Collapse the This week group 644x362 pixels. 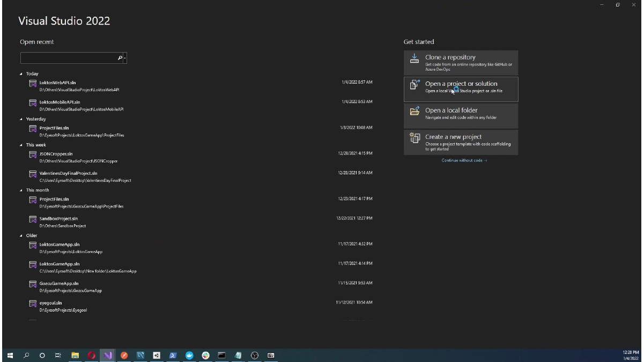pos(21,145)
